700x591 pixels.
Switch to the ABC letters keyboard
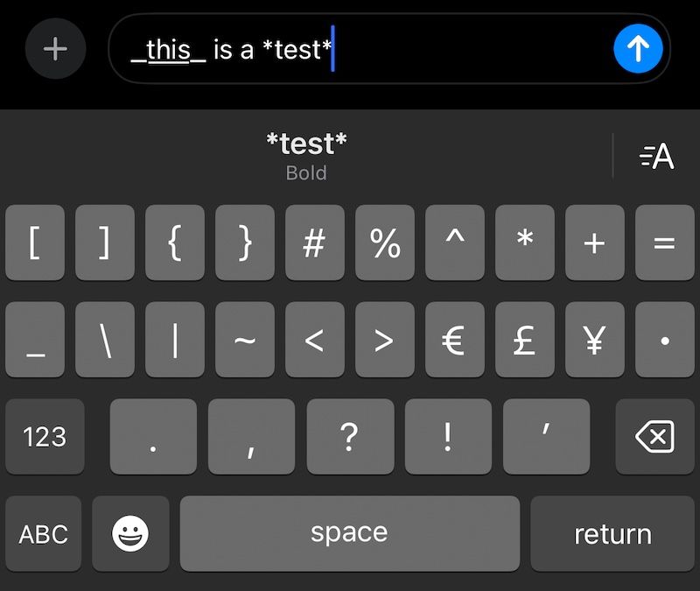[x=44, y=533]
